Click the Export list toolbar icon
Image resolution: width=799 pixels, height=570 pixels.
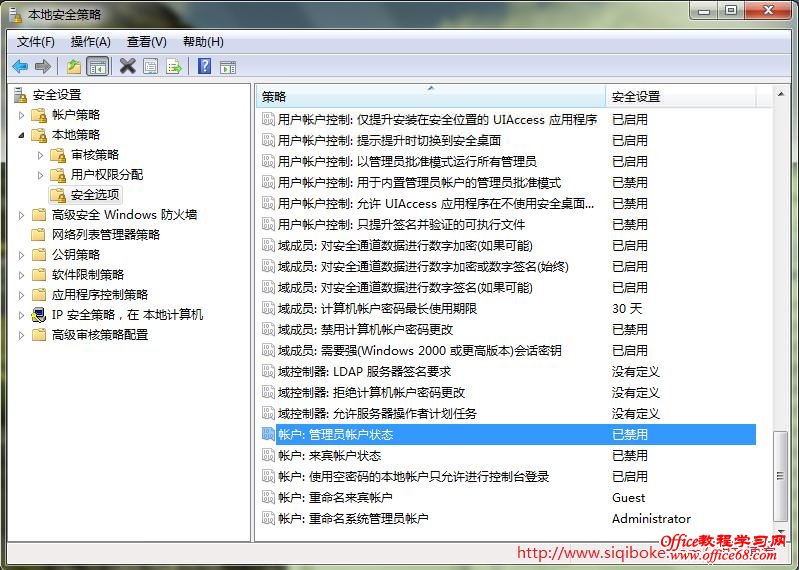pos(174,66)
